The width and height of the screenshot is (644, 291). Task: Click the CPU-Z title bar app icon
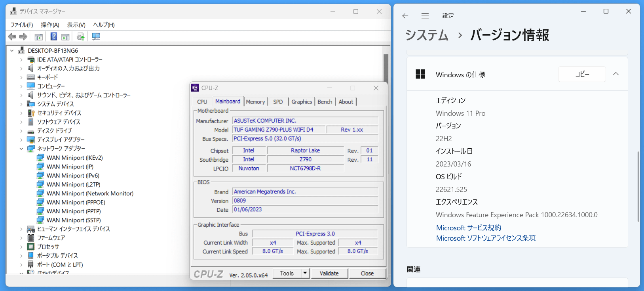click(x=195, y=88)
